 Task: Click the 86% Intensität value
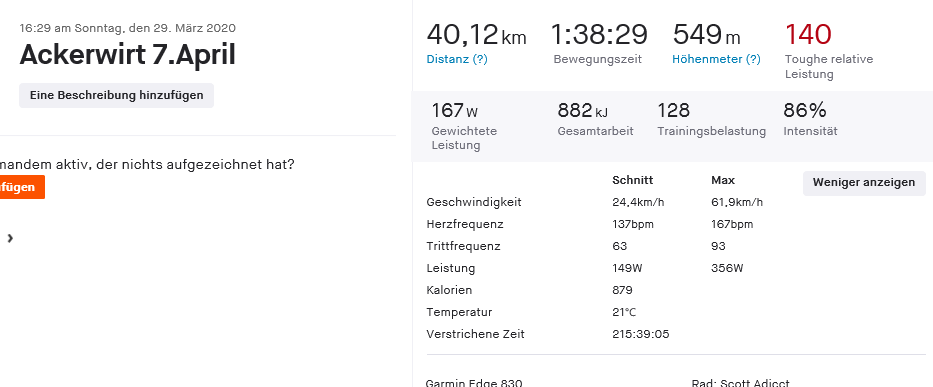click(804, 110)
